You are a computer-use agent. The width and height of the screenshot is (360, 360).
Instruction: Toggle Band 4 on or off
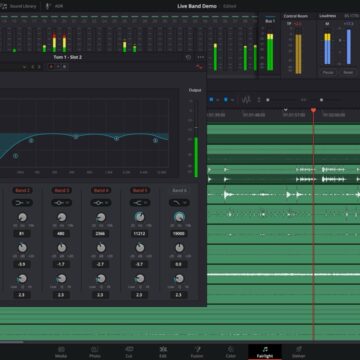tap(100, 190)
